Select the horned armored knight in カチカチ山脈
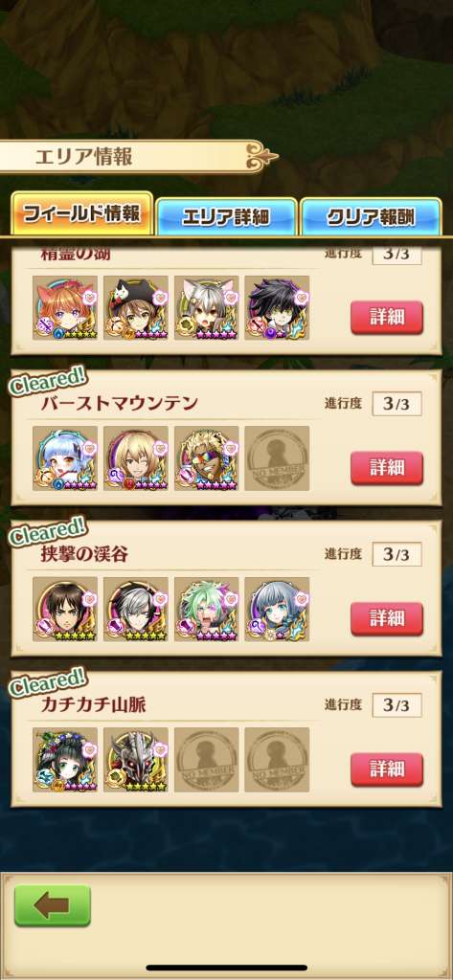The image size is (453, 980). pyautogui.click(x=136, y=759)
